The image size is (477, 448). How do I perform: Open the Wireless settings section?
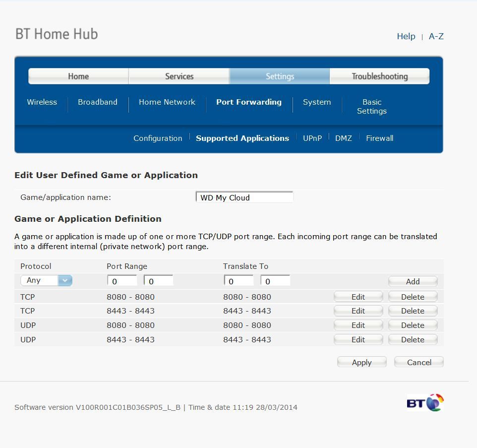[42, 102]
